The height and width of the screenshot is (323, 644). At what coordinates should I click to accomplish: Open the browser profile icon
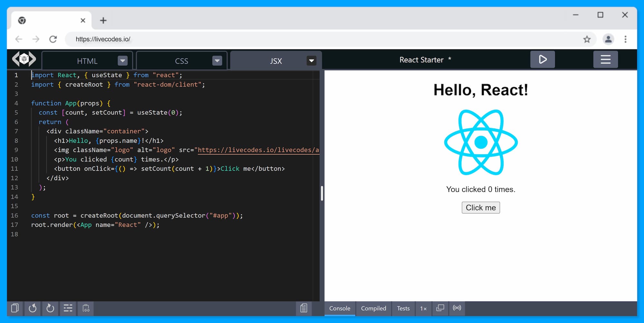pos(608,39)
